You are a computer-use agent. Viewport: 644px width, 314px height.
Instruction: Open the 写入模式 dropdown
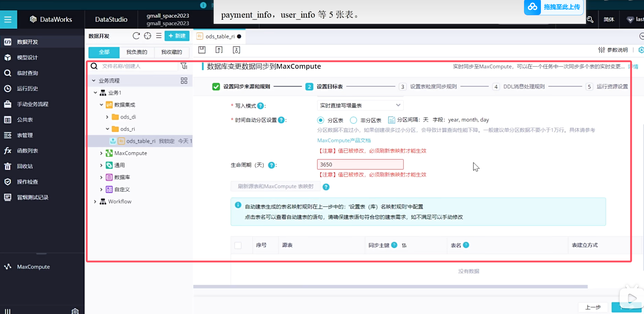pos(360,105)
